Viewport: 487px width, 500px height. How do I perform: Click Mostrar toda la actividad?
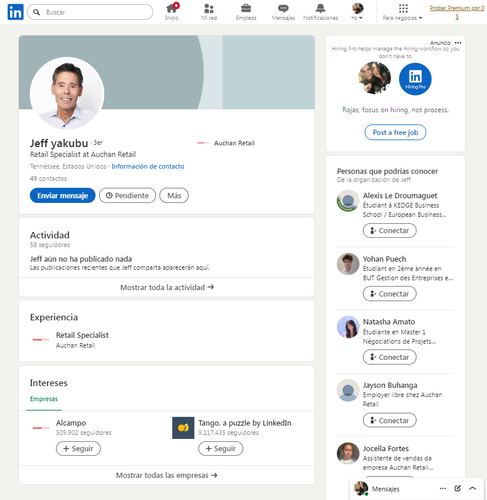(x=167, y=287)
